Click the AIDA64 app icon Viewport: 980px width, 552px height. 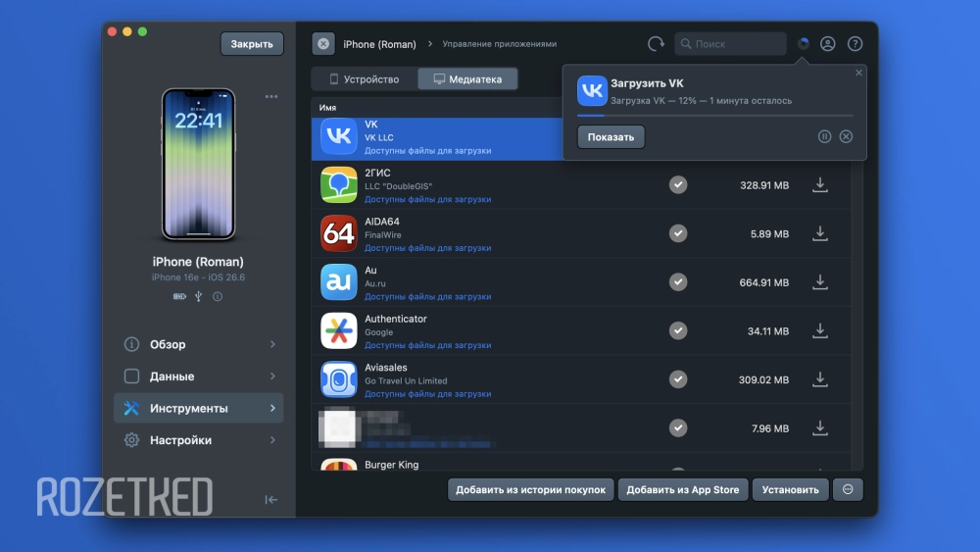tap(339, 233)
